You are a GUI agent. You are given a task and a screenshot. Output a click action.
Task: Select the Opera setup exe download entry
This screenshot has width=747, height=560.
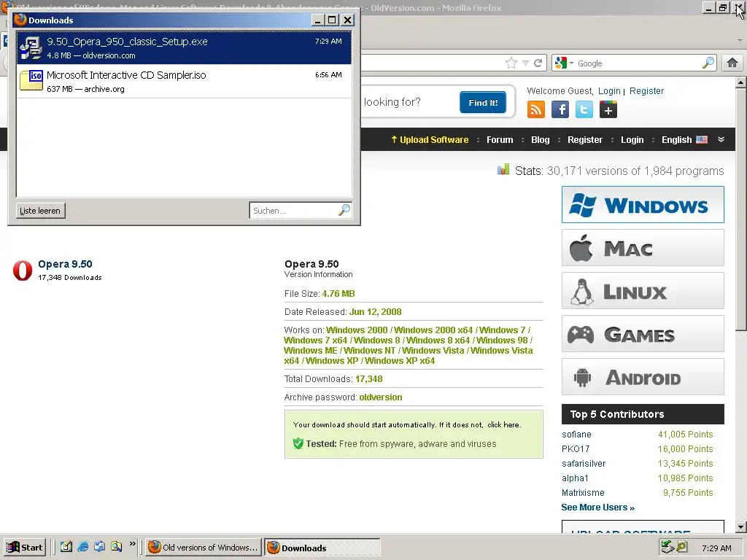click(184, 47)
